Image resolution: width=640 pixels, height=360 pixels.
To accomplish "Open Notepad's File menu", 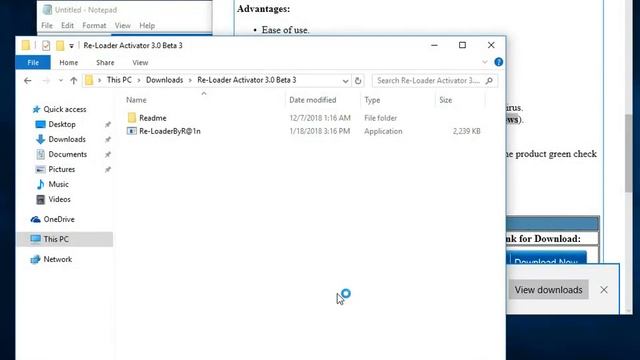I will tap(47, 25).
